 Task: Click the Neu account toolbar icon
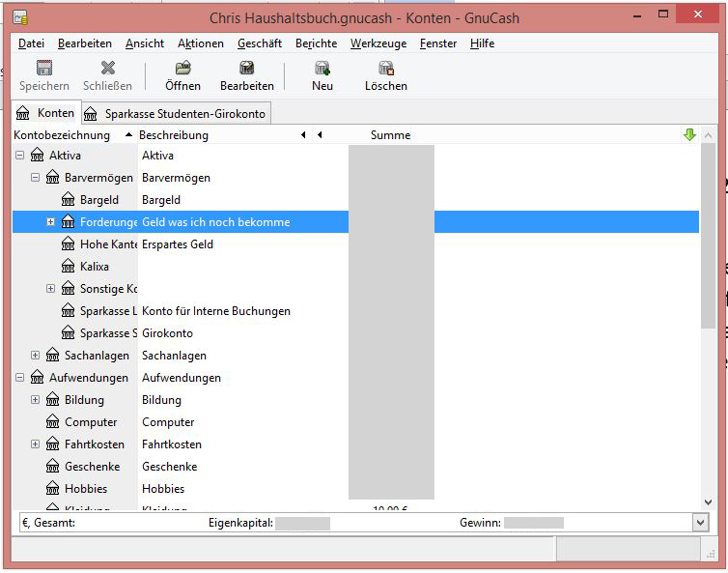[x=322, y=69]
